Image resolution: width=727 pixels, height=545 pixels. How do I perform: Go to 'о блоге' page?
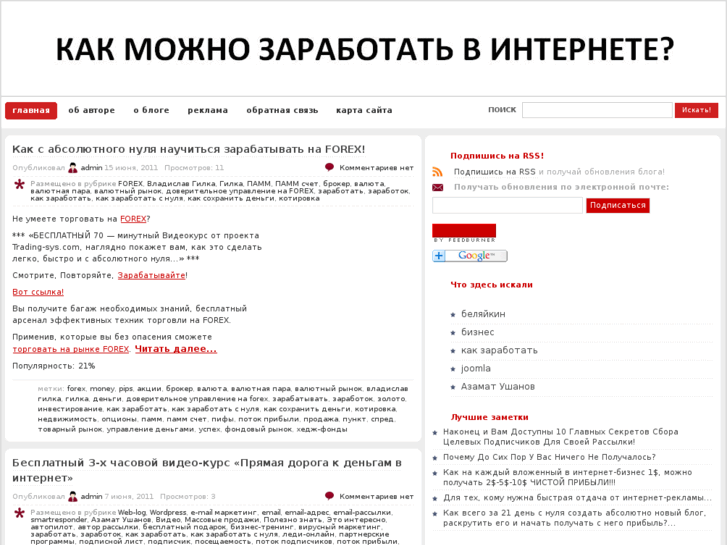tap(151, 110)
